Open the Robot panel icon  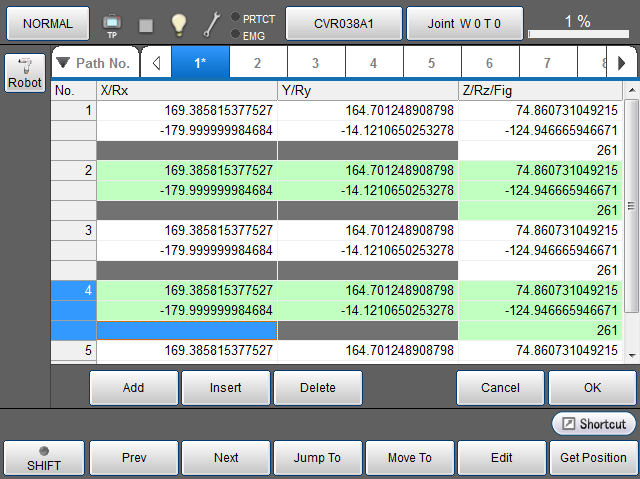pyautogui.click(x=24, y=74)
